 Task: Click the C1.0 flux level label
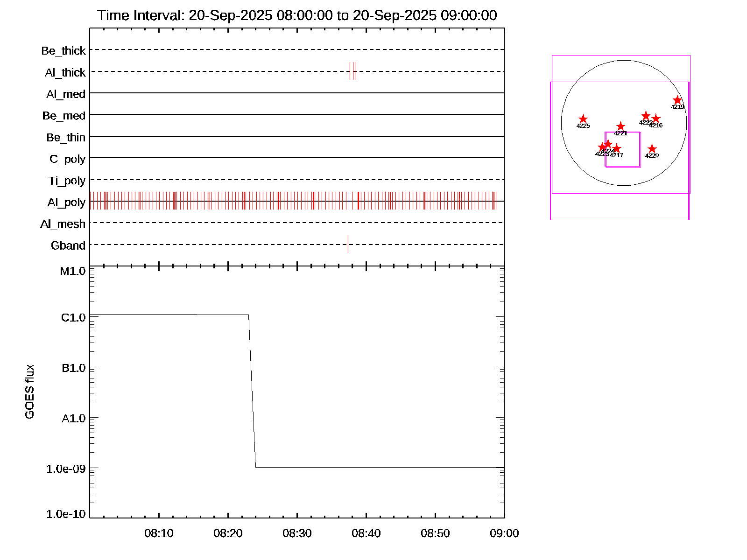click(x=73, y=318)
